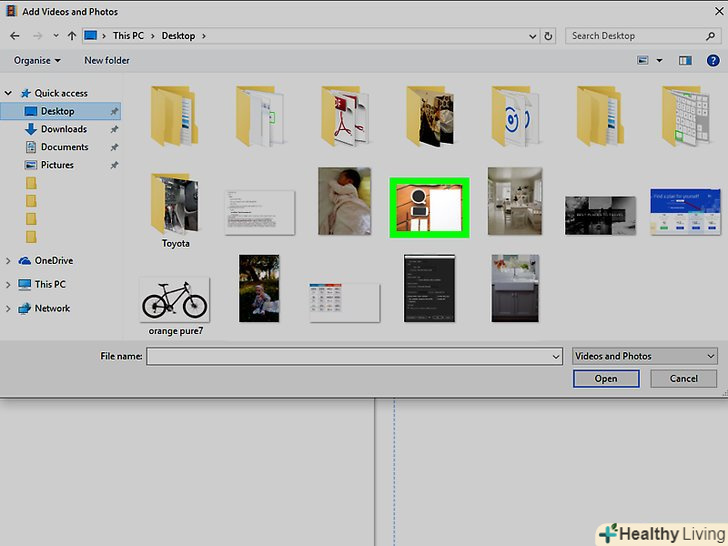Click the Cancel button

pyautogui.click(x=683, y=379)
